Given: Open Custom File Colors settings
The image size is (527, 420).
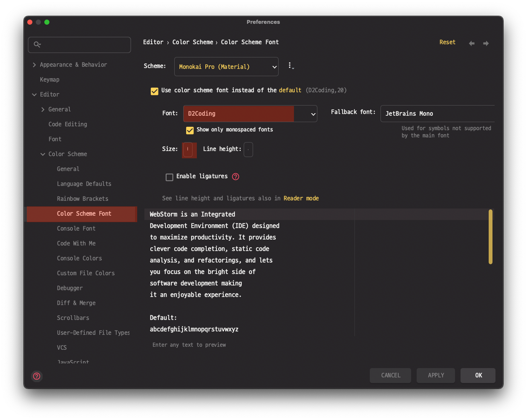Looking at the screenshot, I should 86,273.
